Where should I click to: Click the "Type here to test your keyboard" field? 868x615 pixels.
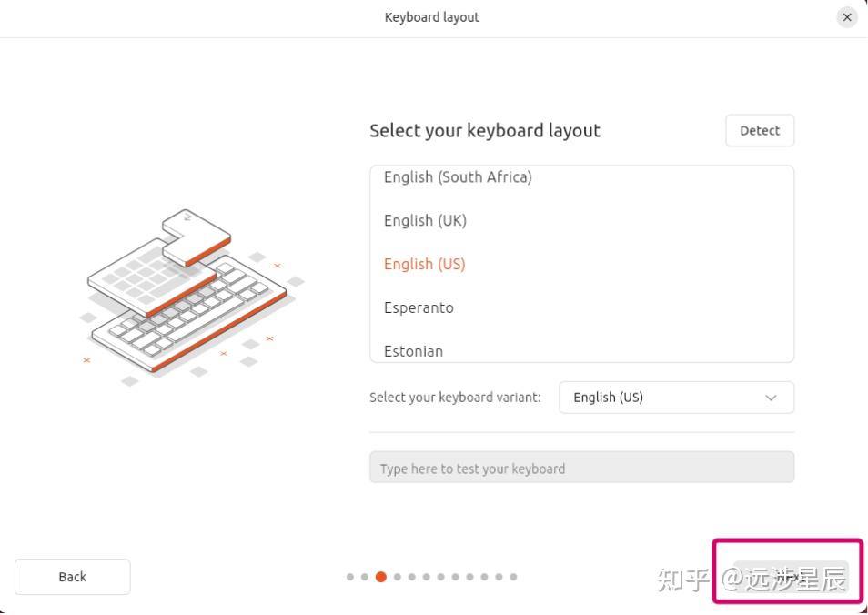click(581, 469)
